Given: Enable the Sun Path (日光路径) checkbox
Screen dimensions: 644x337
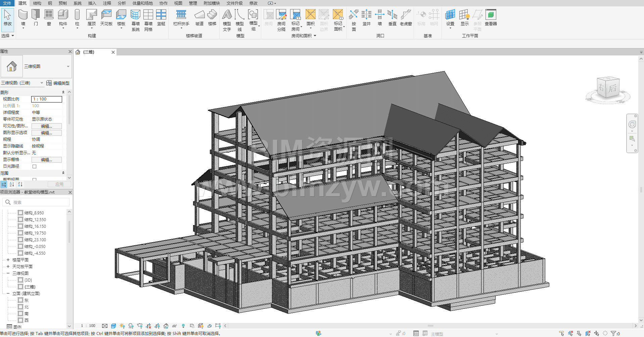Looking at the screenshot, I should tap(34, 166).
